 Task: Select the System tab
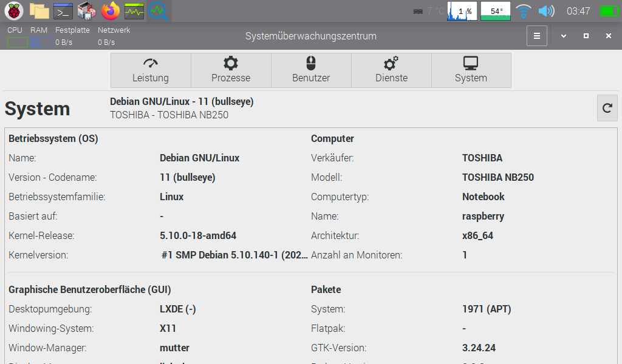coord(471,70)
